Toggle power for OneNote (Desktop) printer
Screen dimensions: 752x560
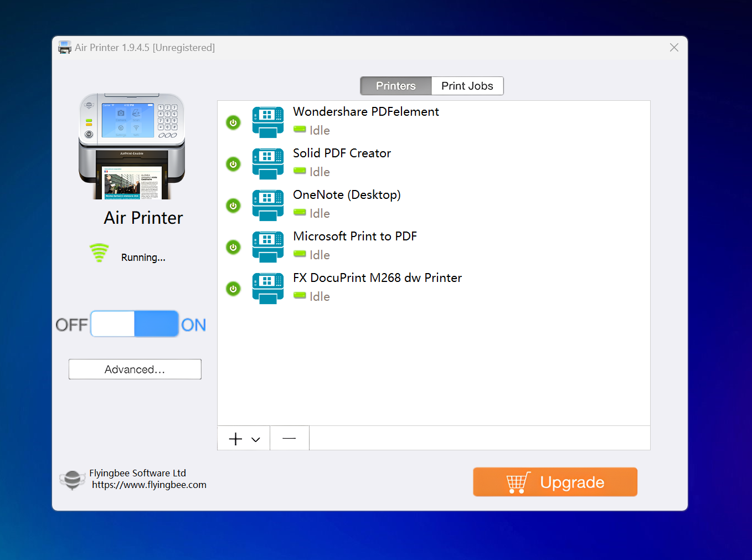(x=234, y=205)
